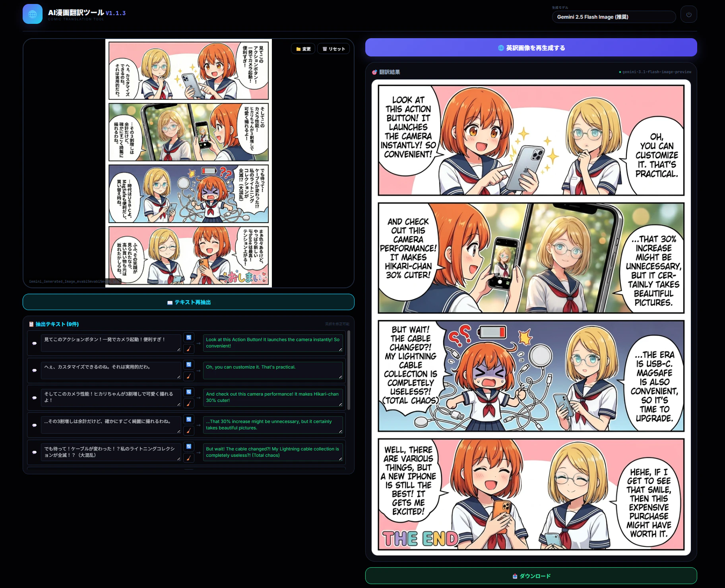725x588 pixels.
Task: Click the ダウンロード button
Action: tap(531, 576)
